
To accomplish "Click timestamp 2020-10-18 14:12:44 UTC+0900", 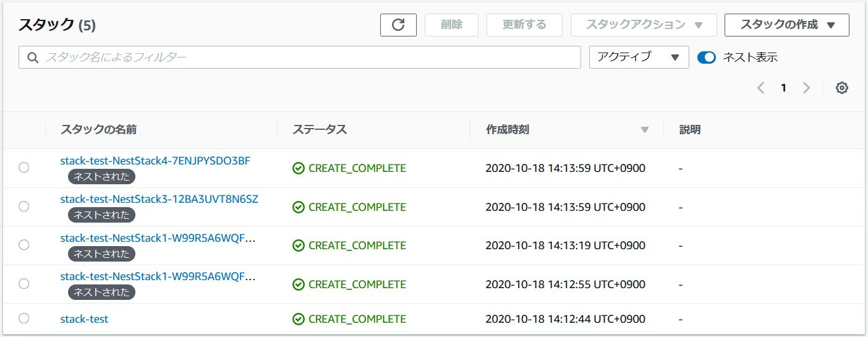I will coord(566,319).
